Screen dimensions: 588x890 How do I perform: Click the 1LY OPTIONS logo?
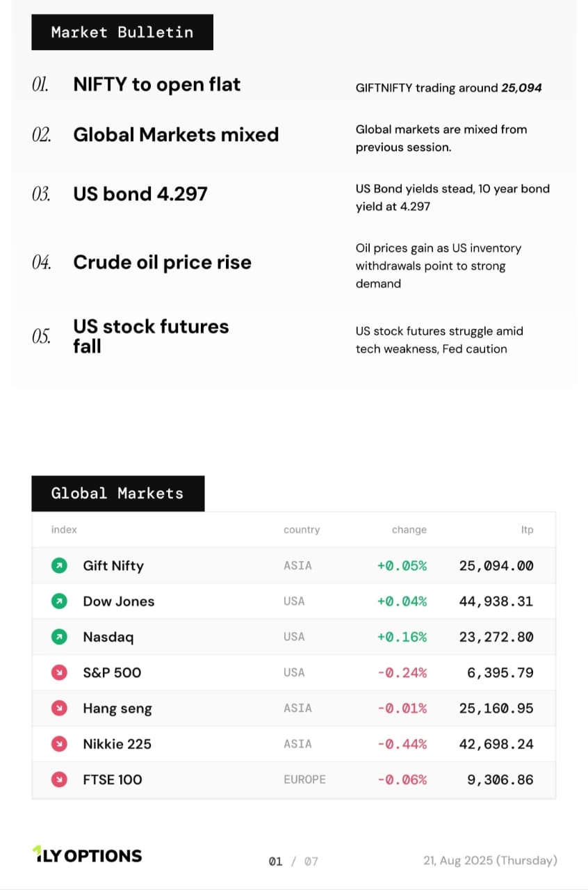[x=87, y=855]
